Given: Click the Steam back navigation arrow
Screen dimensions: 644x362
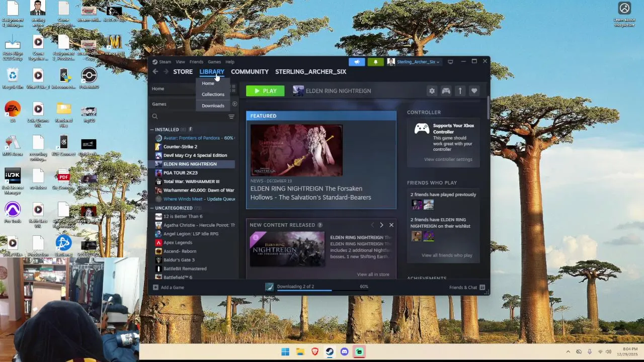Looking at the screenshot, I should point(155,72).
